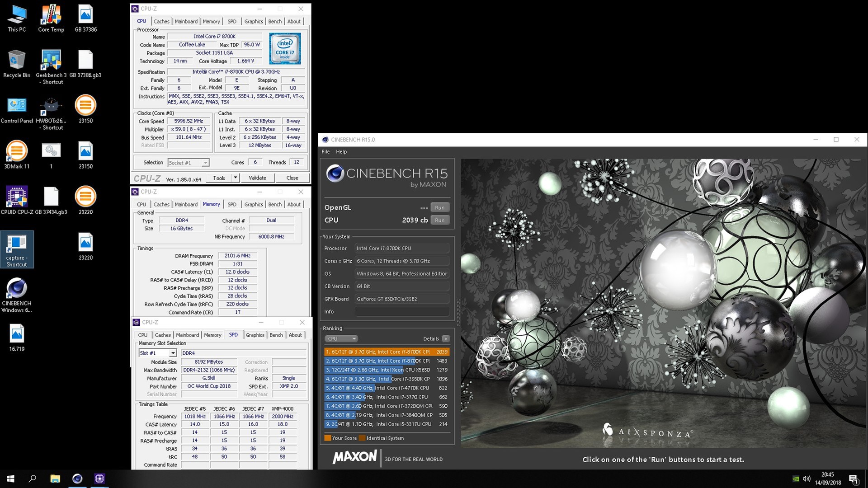This screenshot has width=868, height=488.
Task: Click the DRAM Frequency value 2101.6 MHz
Action: tap(237, 256)
